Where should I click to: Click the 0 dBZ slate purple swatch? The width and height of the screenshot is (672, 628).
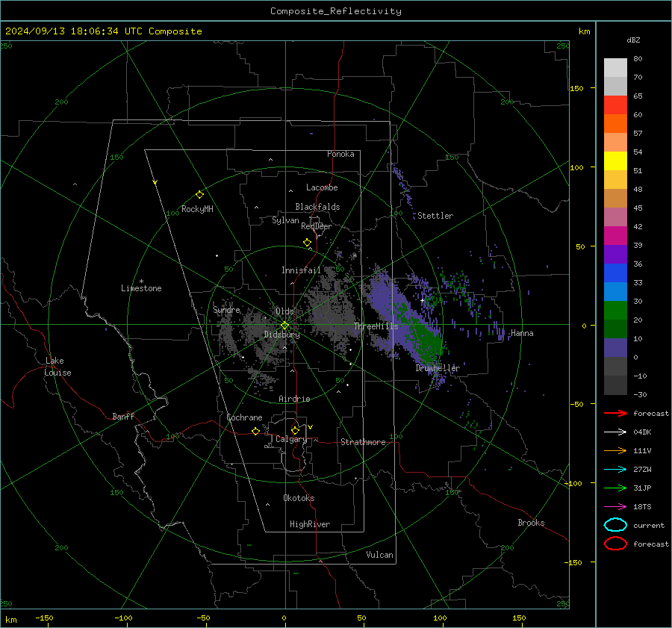point(615,348)
